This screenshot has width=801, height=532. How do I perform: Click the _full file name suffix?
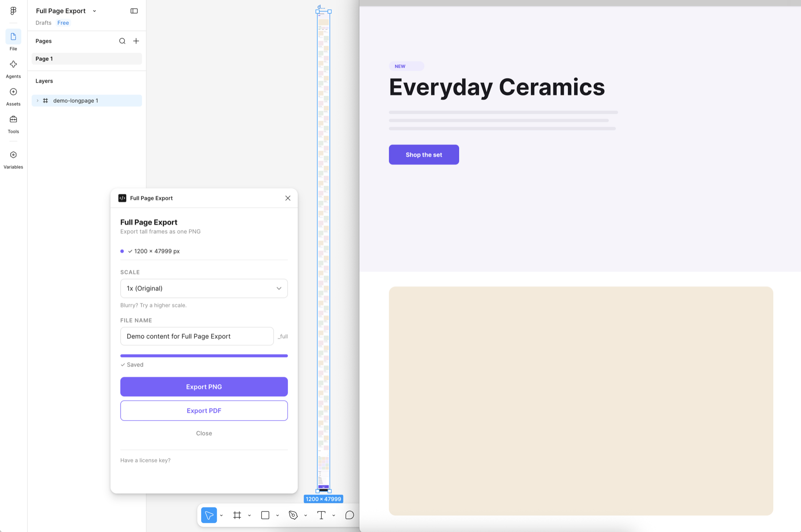click(x=283, y=337)
